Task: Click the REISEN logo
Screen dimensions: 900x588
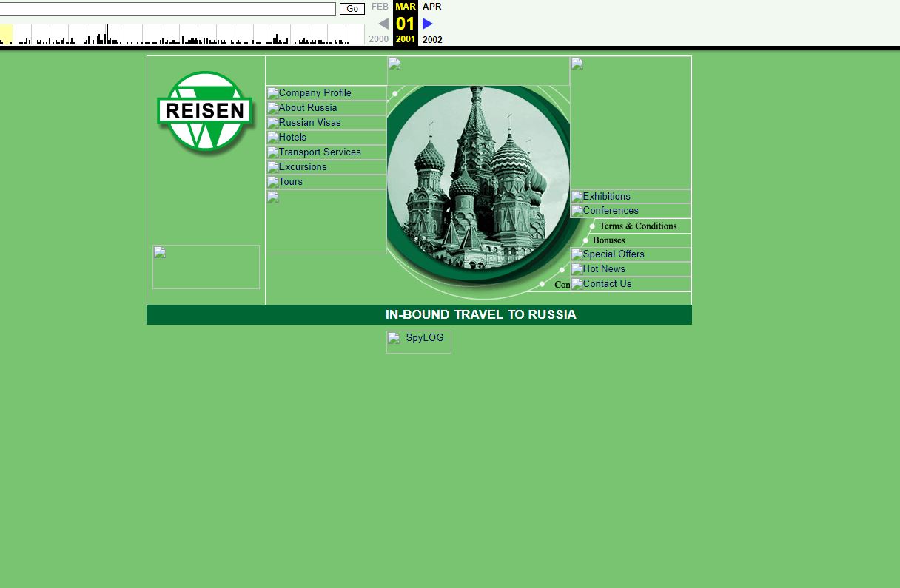Action: pyautogui.click(x=205, y=112)
